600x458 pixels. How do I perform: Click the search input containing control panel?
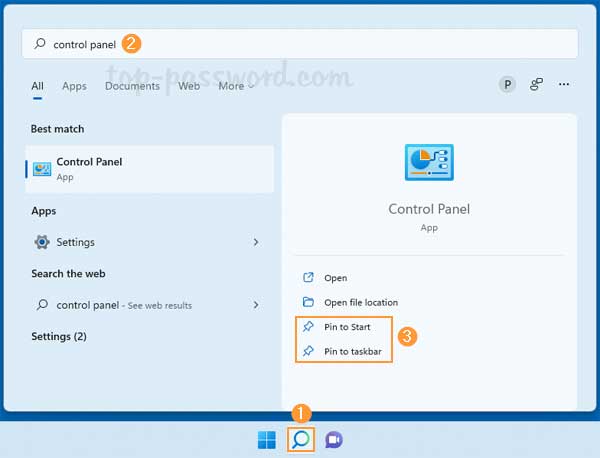coord(300,44)
